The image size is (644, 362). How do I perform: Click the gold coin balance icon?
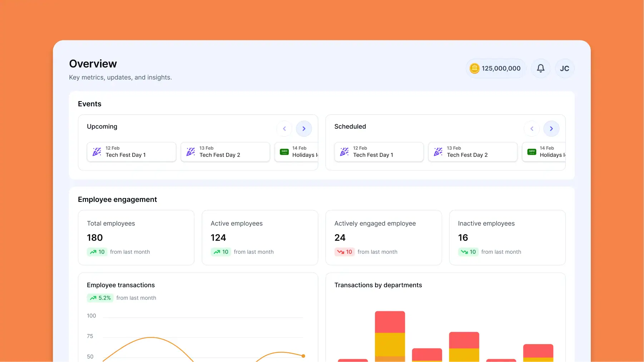[x=474, y=68]
